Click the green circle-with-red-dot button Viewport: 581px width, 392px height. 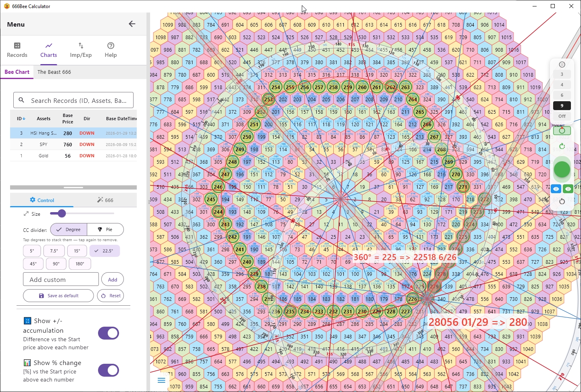pyautogui.click(x=562, y=131)
